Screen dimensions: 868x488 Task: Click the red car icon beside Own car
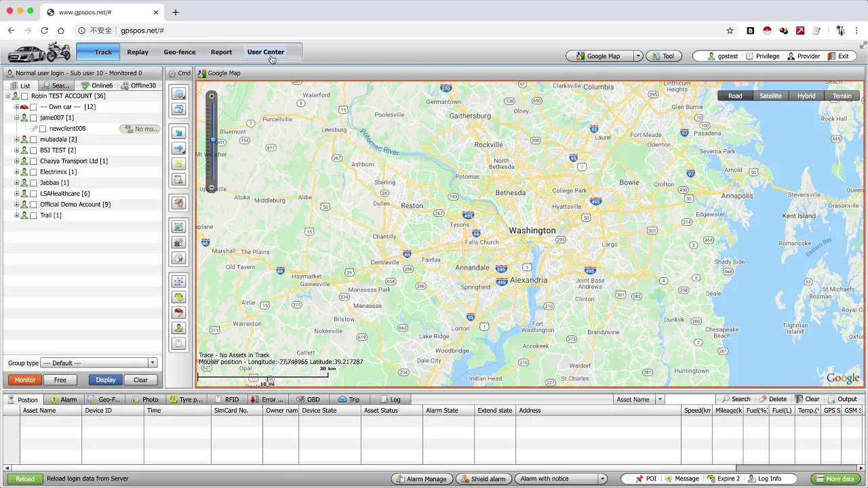pyautogui.click(x=24, y=107)
